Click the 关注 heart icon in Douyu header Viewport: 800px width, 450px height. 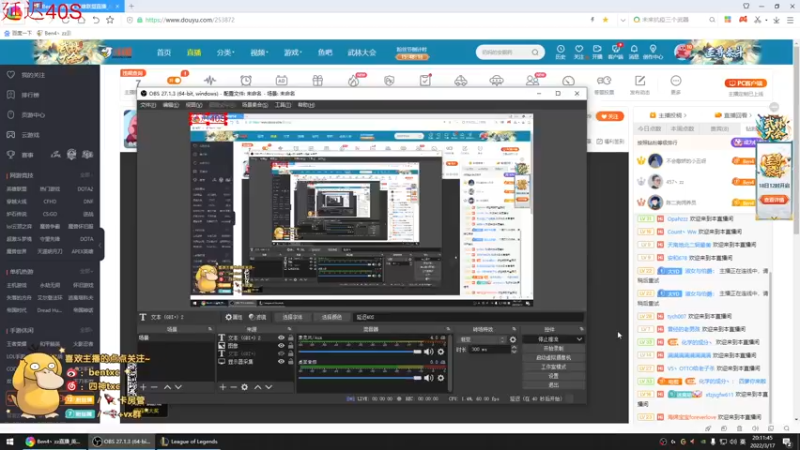[x=579, y=49]
